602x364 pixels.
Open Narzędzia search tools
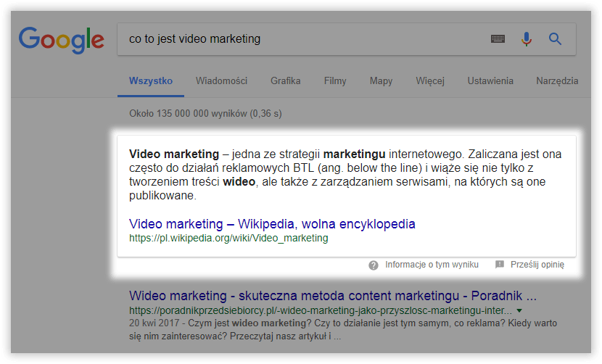(557, 81)
